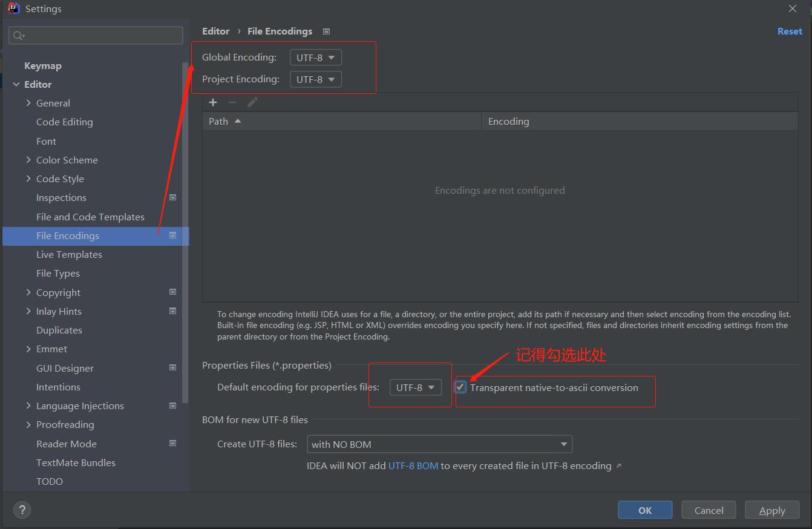Click the edit pencil icon in the toolbar

click(252, 102)
